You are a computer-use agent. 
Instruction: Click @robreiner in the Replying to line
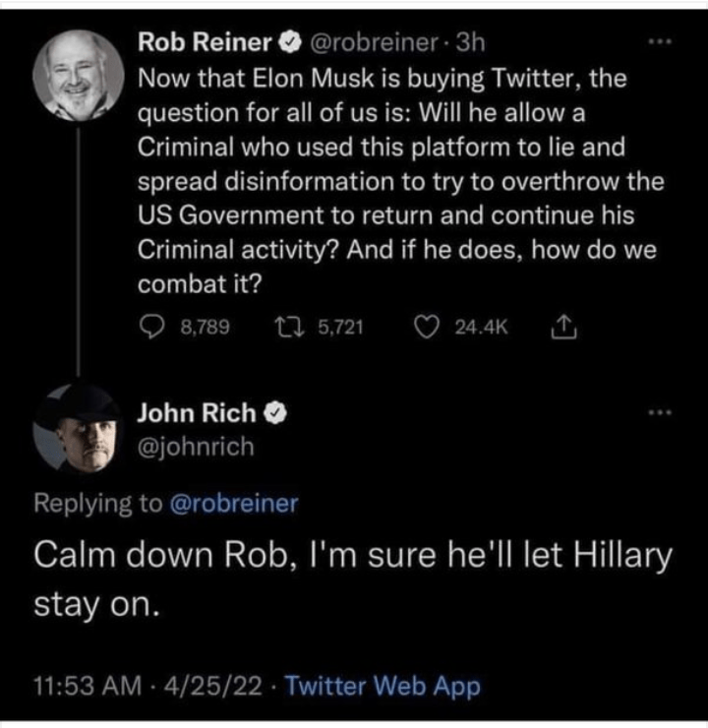(234, 504)
